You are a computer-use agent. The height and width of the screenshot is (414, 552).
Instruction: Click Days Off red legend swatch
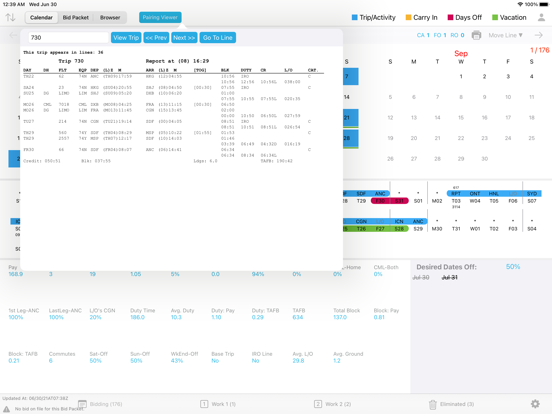pos(450,17)
